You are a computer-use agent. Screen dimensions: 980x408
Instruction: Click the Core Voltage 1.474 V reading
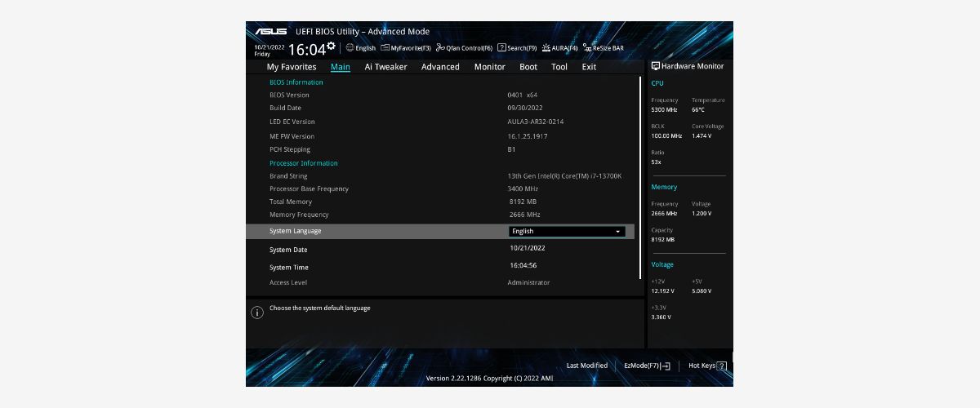pos(702,135)
